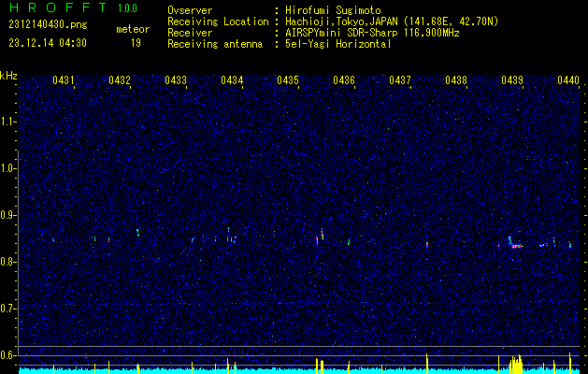The image size is (588, 374).
Task: Click the 0440 time axis label
Action: pyautogui.click(x=568, y=80)
